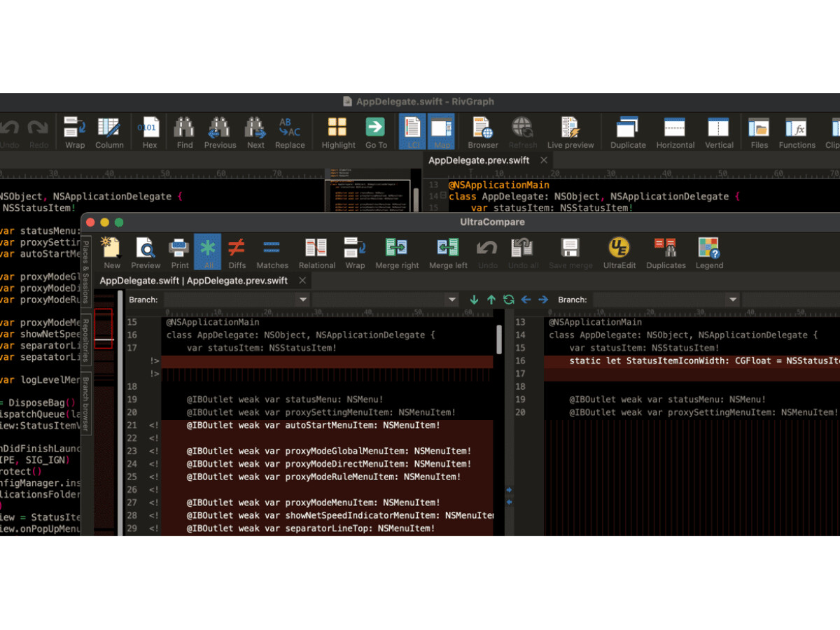Toggle Map view in UltraEdit toolbar
This screenshot has width=840, height=630.
tap(441, 132)
